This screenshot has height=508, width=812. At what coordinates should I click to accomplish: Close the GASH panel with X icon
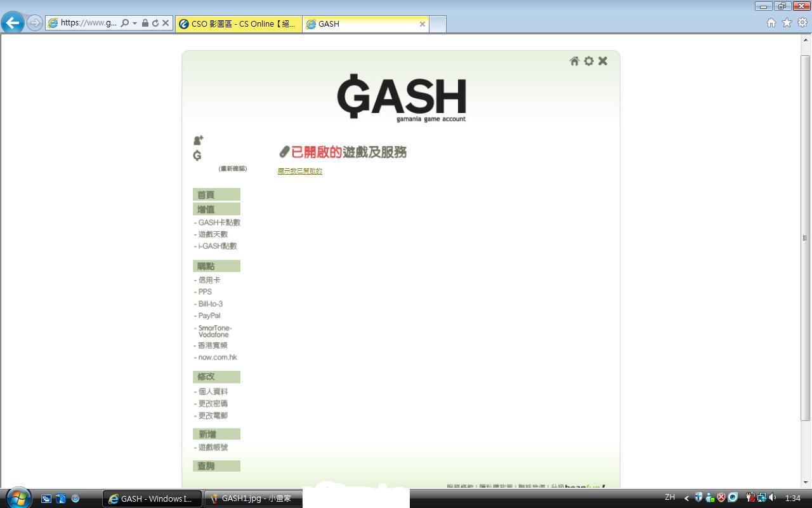point(603,61)
